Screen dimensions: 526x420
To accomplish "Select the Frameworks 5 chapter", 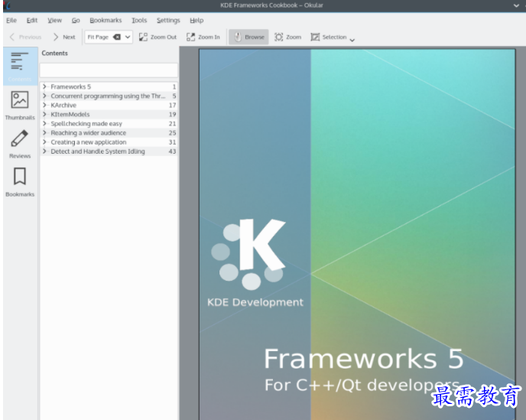I will tap(71, 86).
